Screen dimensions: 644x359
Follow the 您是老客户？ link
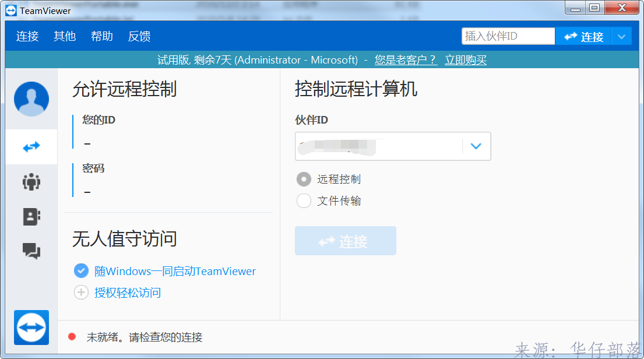[x=406, y=60]
